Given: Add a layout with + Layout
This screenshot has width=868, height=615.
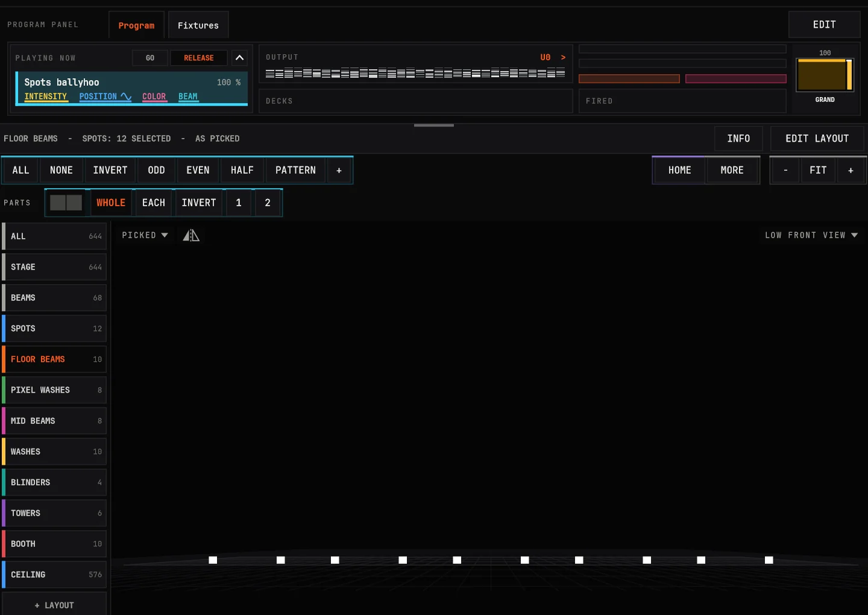Looking at the screenshot, I should (x=54, y=604).
